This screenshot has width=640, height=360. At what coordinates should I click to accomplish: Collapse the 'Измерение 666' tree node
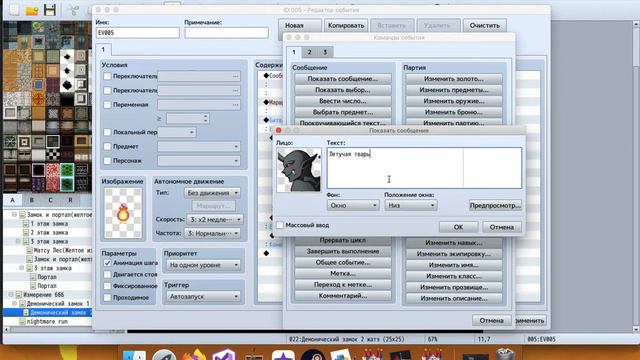pyautogui.click(x=11, y=294)
